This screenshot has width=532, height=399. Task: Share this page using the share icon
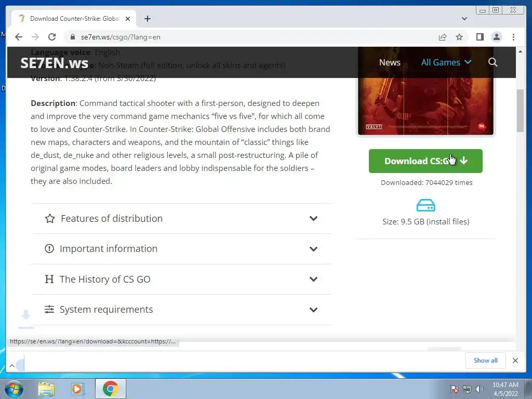pos(443,37)
